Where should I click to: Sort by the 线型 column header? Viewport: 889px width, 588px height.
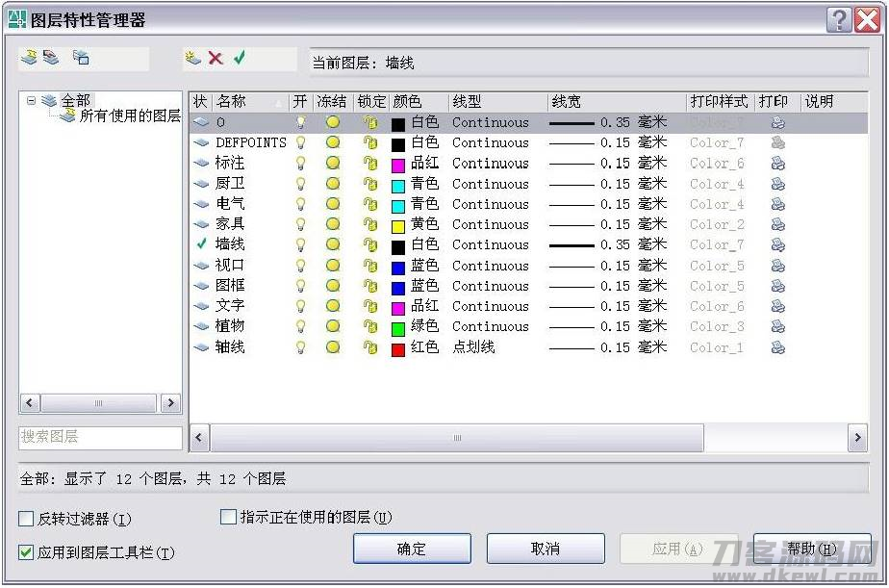tap(498, 101)
